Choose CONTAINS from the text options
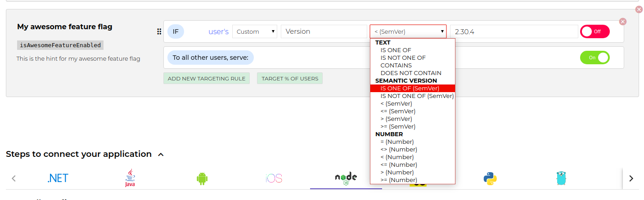Image resolution: width=644 pixels, height=200 pixels. tap(396, 65)
